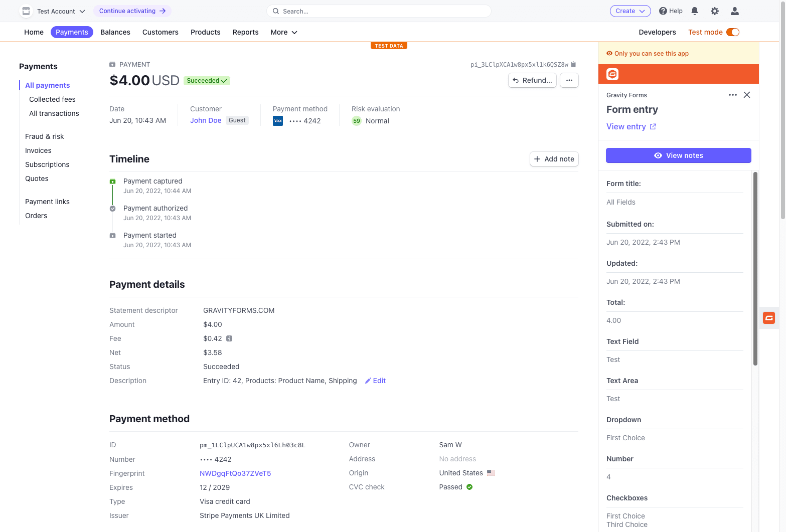Open the Test Account switcher
The height and width of the screenshot is (532, 786).
click(53, 11)
